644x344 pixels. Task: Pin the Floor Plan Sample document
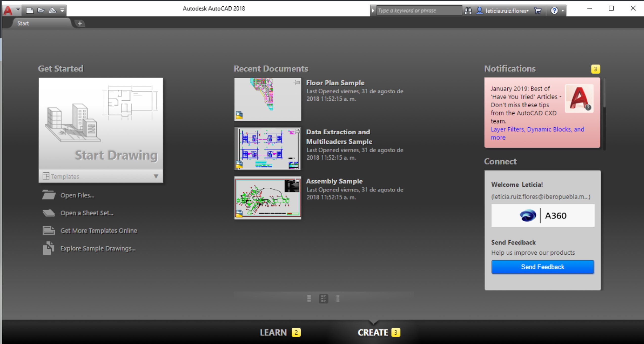pyautogui.click(x=297, y=82)
